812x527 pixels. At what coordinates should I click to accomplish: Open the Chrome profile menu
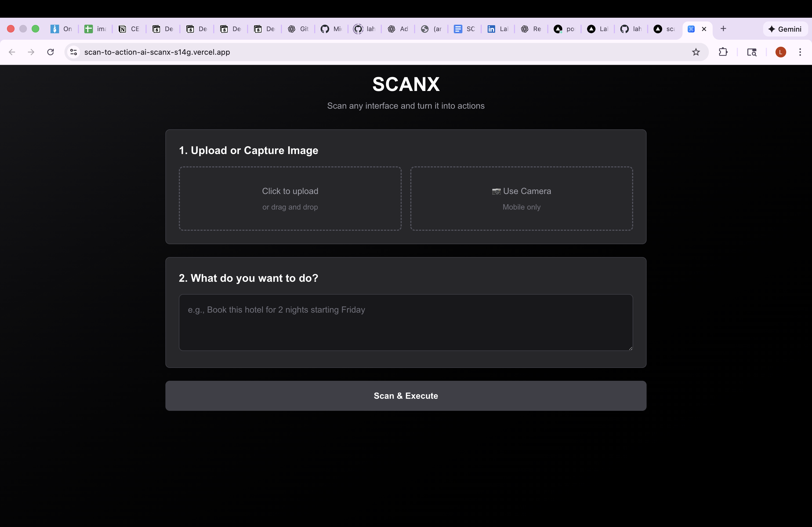[781, 52]
